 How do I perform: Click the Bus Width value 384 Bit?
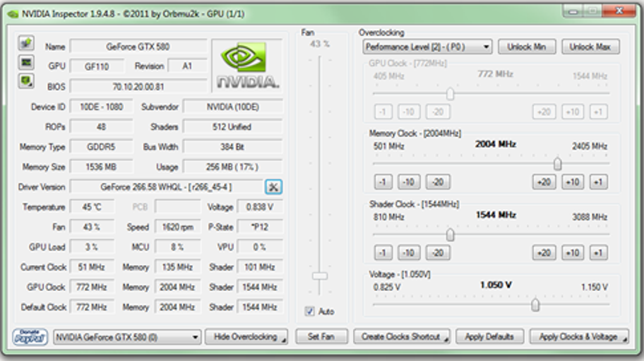pos(232,146)
